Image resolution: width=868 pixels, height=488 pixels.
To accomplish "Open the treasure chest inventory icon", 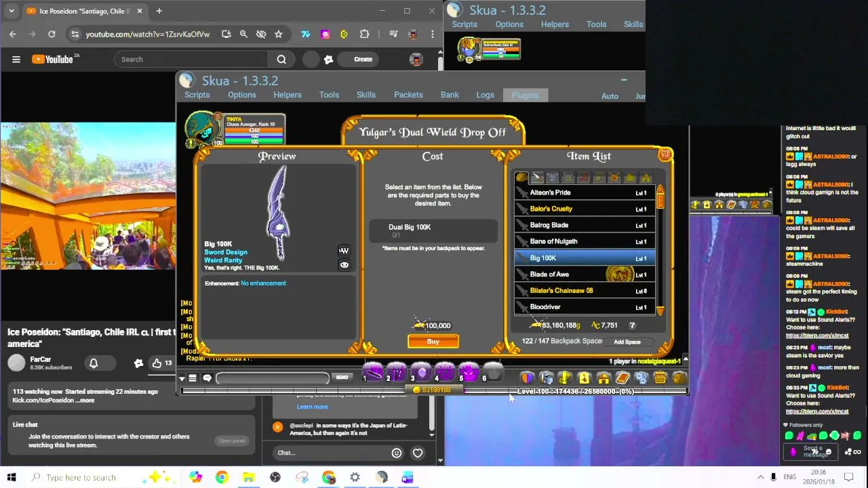I will 660,378.
